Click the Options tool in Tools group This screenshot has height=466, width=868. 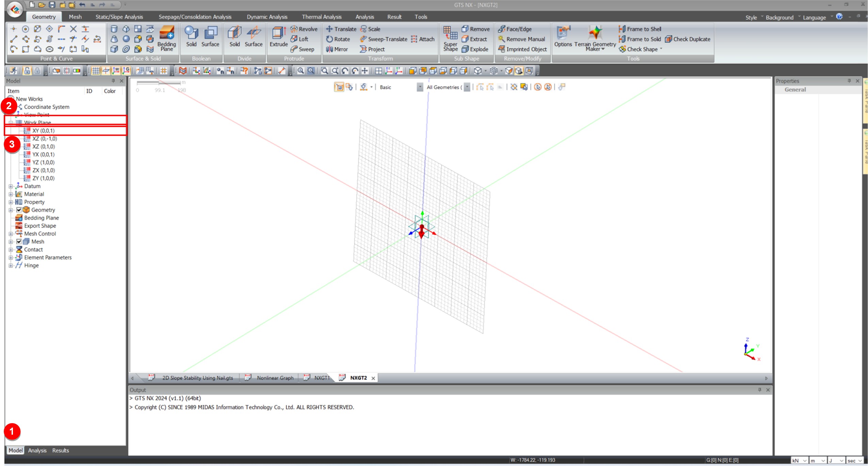563,36
